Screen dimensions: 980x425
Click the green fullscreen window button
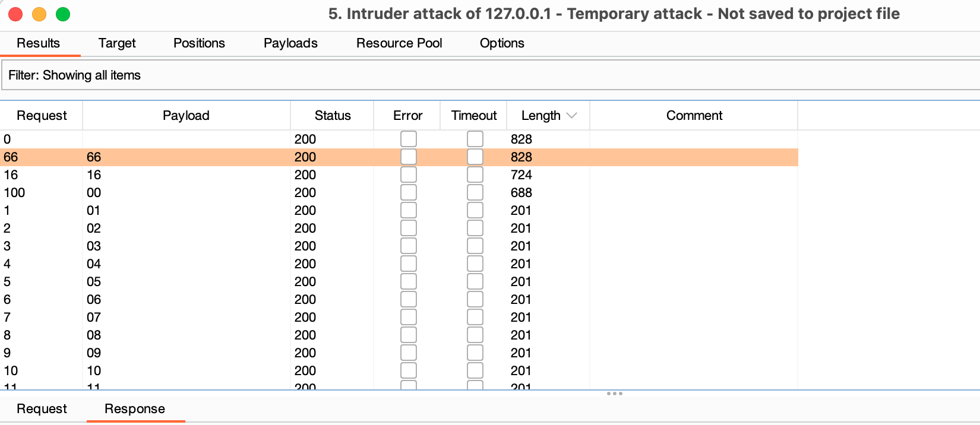pyautogui.click(x=63, y=14)
